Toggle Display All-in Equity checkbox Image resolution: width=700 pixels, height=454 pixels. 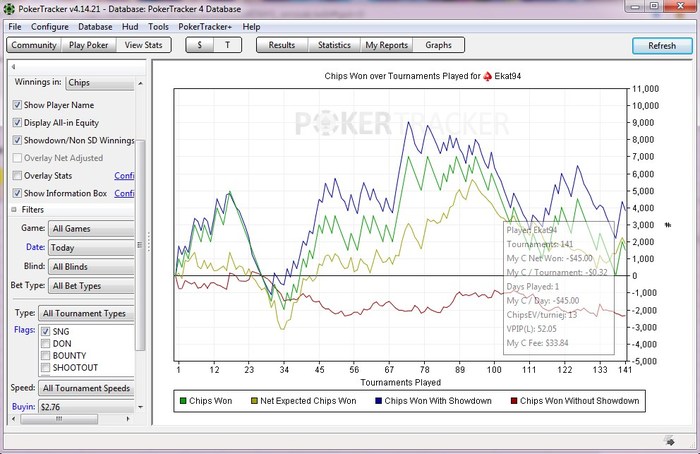point(17,122)
